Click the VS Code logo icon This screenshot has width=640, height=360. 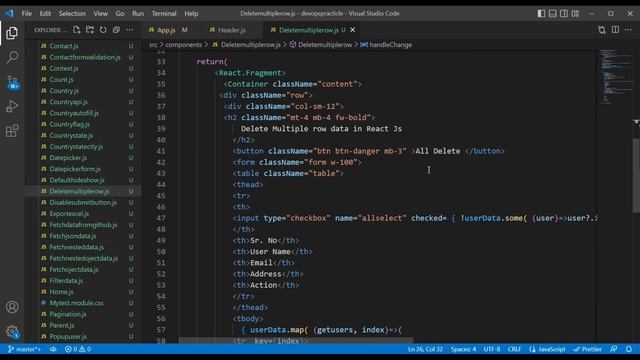pos(9,13)
